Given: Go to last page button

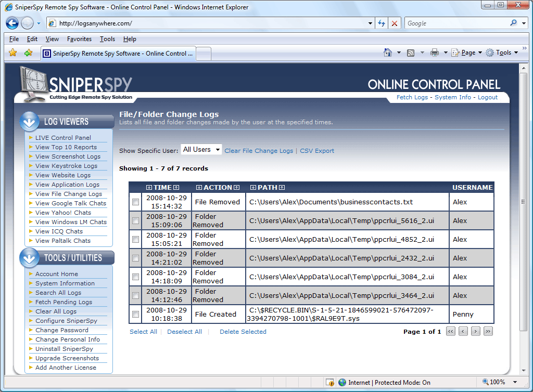Looking at the screenshot, I should (x=488, y=331).
